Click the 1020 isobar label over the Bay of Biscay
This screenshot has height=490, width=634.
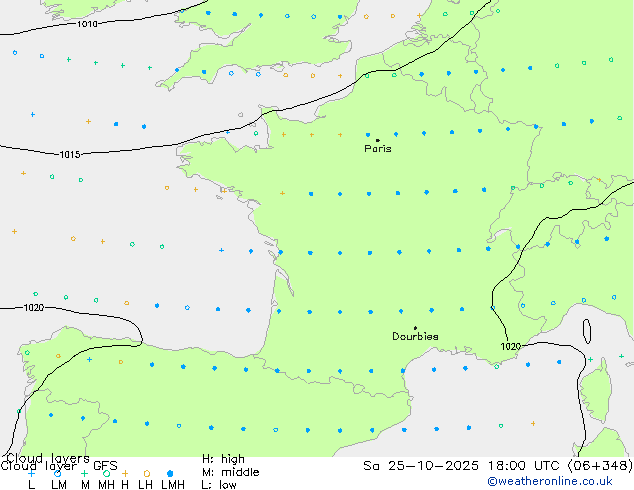pyautogui.click(x=34, y=308)
